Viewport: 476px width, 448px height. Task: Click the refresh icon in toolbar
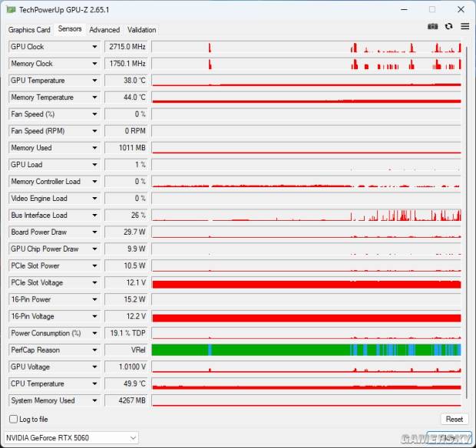click(x=448, y=26)
